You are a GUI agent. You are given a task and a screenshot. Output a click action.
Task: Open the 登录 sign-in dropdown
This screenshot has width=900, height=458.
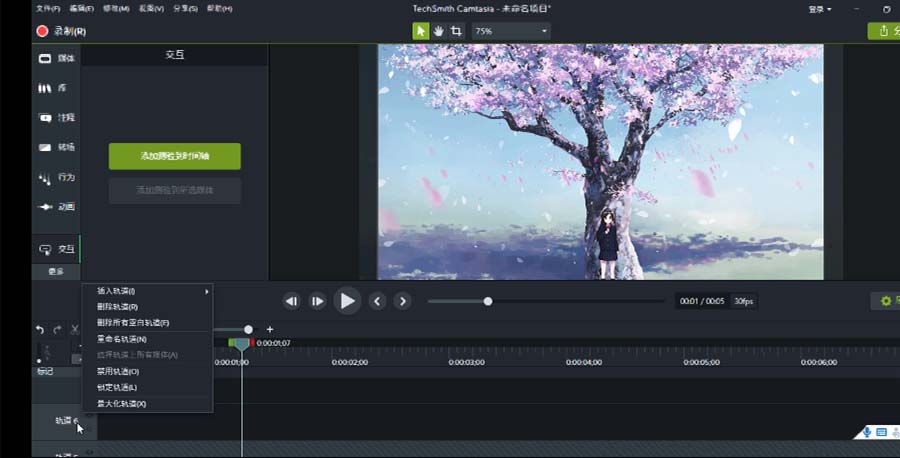click(x=820, y=9)
